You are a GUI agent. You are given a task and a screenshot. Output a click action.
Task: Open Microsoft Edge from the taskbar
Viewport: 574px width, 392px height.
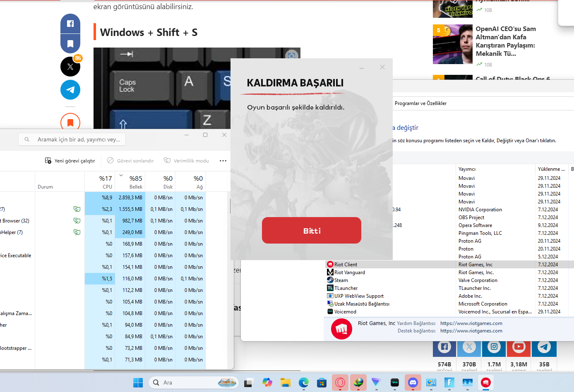click(304, 383)
